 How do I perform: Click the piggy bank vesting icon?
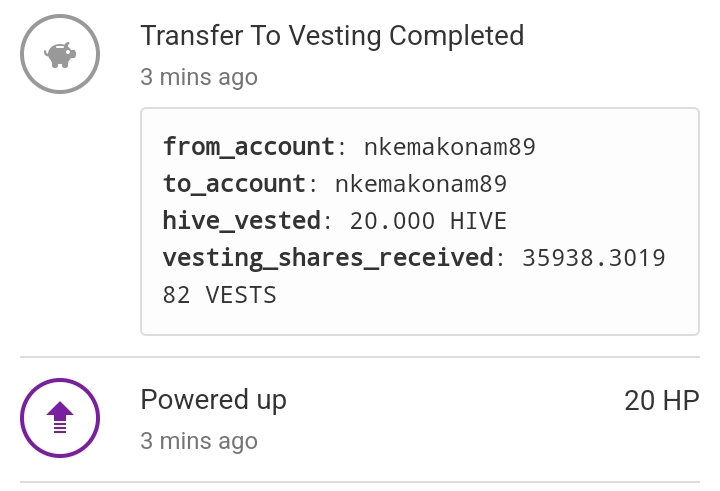click(x=60, y=55)
